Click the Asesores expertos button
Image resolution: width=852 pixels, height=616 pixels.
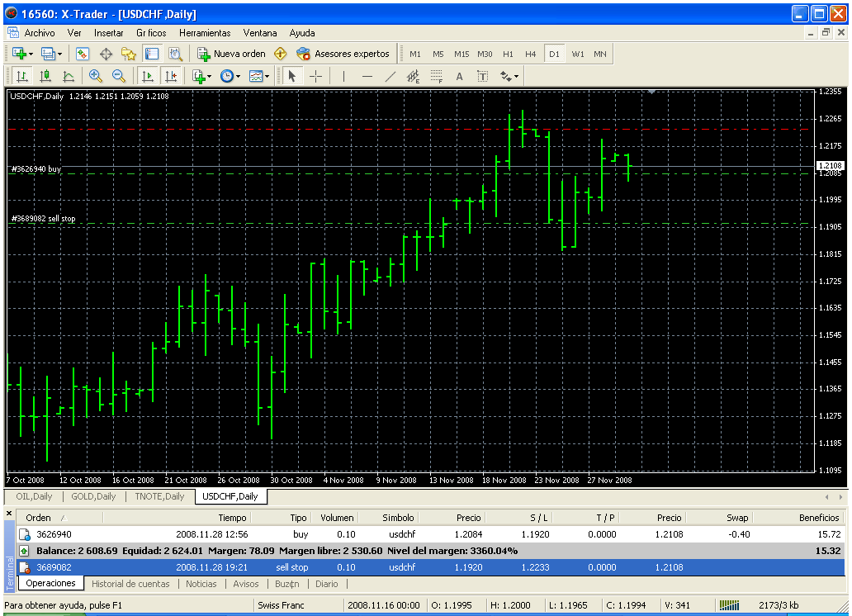click(x=343, y=54)
